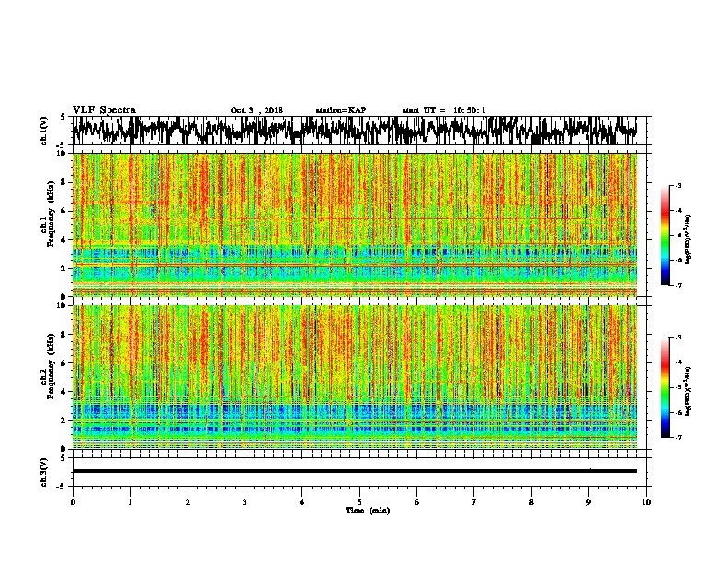
Task: Click the date text 'Oct. 3 , 2018'
Action: point(256,110)
